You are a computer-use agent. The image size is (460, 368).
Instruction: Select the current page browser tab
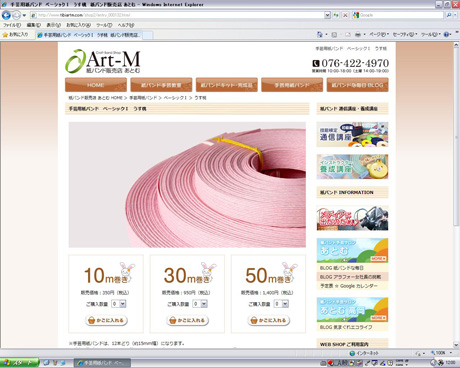click(89, 35)
